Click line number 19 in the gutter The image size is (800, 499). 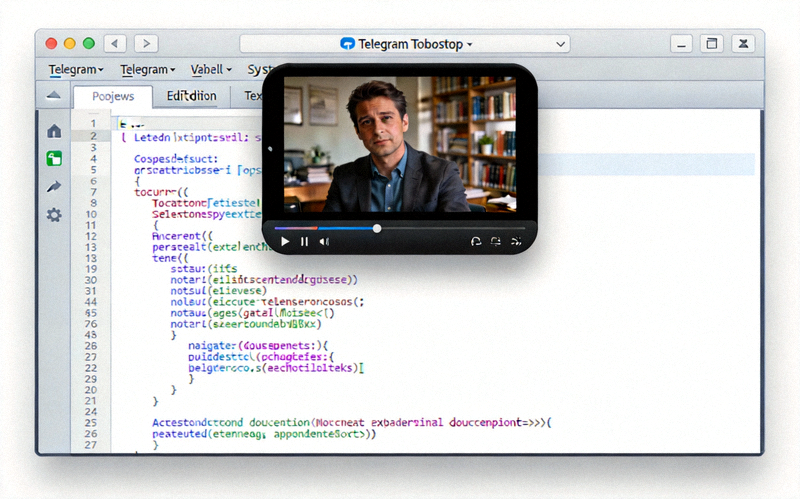(x=91, y=269)
